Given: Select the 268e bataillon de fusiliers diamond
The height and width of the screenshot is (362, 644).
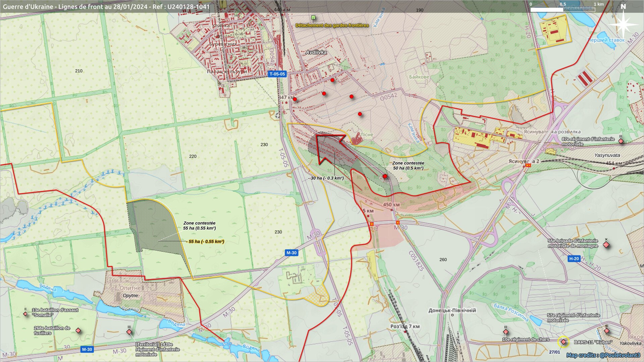Looking at the screenshot, I should 78,330.
